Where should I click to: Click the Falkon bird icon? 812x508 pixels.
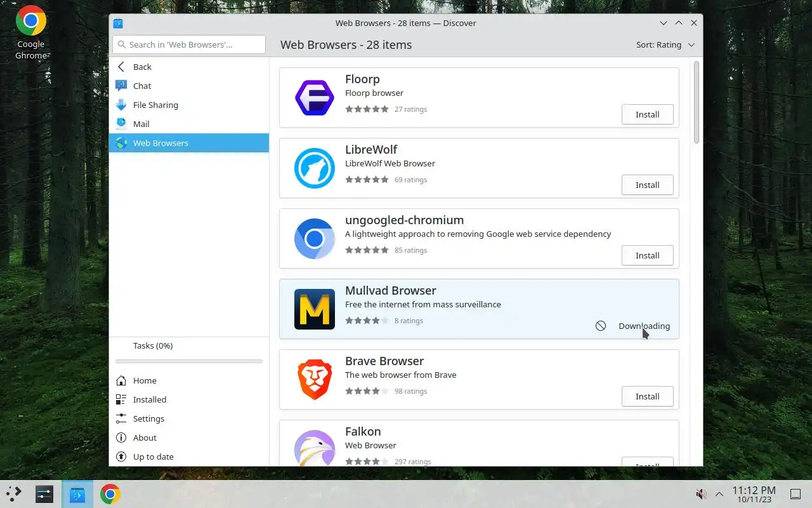[315, 448]
